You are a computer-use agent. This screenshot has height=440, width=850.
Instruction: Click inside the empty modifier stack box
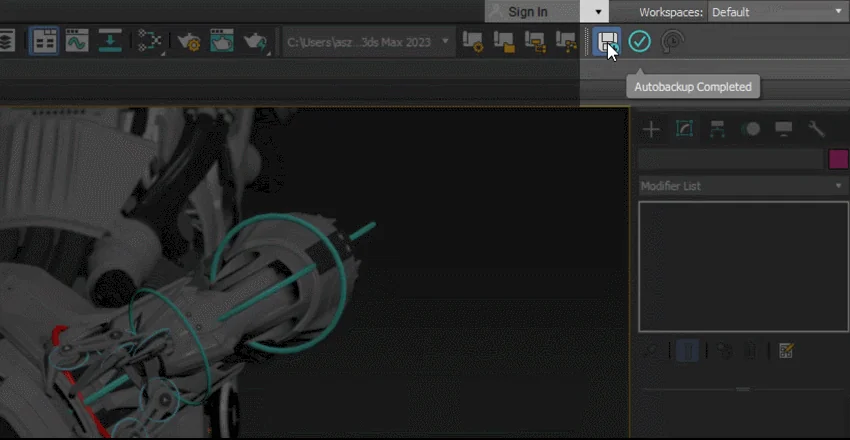tap(743, 266)
